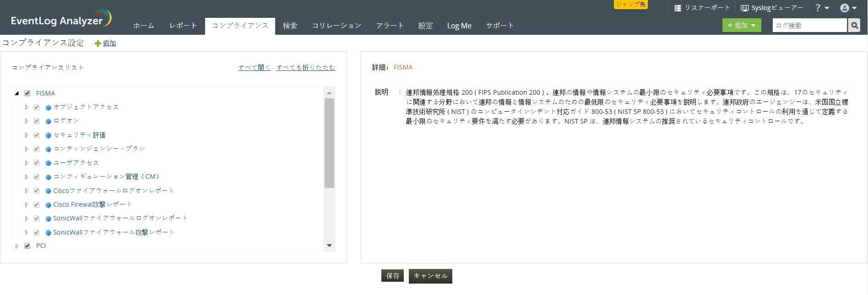Select the コンプライアンス tab
Viewport: 868px width, 295px height.
point(240,26)
